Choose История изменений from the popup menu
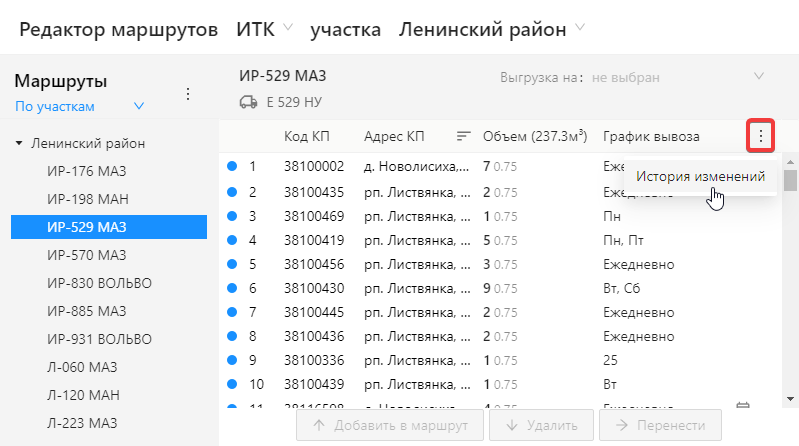The image size is (799, 446). pyautogui.click(x=701, y=176)
